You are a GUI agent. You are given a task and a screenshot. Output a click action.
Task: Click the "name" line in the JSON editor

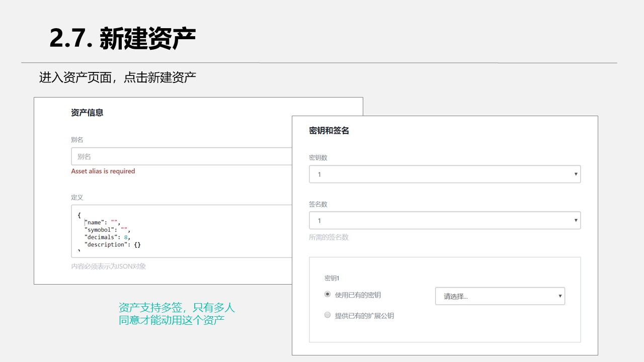coord(102,222)
